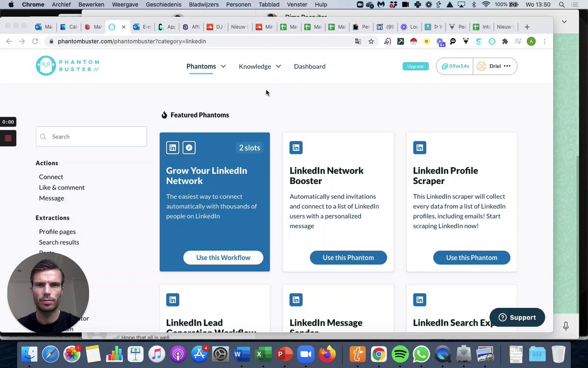Click the Pokeball extension icon
Screen dimensions: 588x368
click(413, 41)
